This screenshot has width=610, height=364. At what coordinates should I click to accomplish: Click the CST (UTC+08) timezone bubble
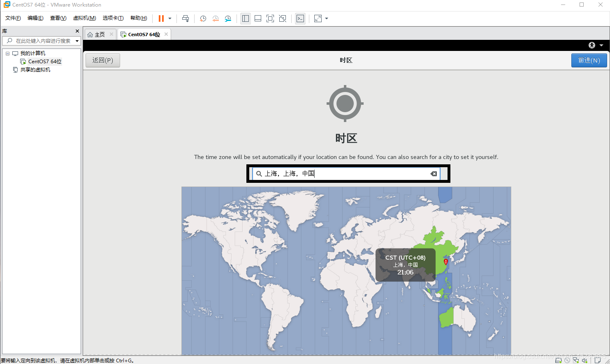(406, 265)
